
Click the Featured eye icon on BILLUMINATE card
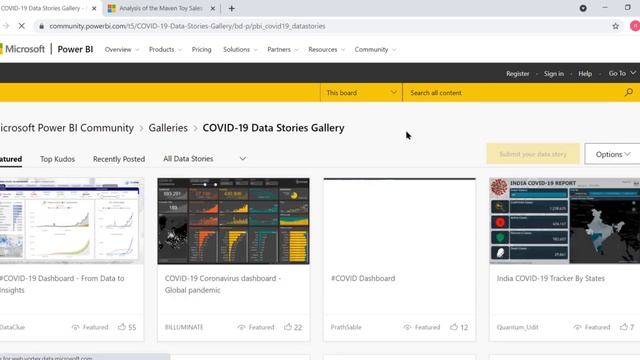coord(242,327)
